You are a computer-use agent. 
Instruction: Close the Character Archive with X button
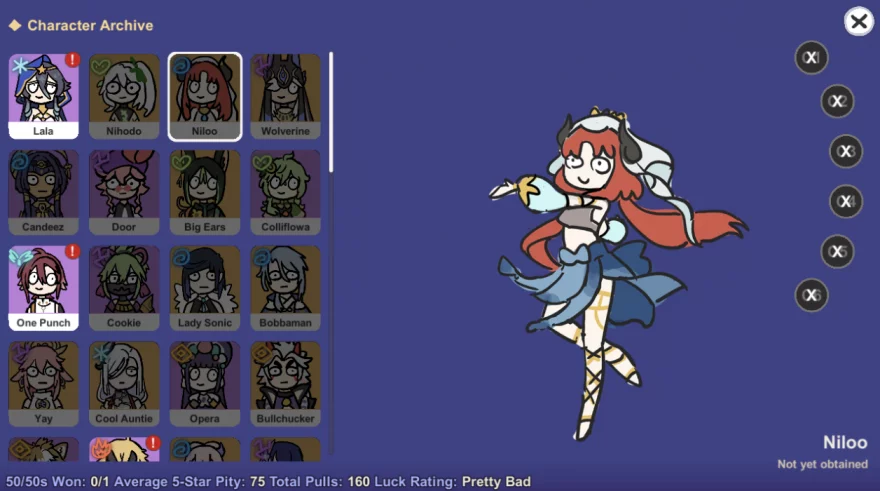(x=858, y=21)
